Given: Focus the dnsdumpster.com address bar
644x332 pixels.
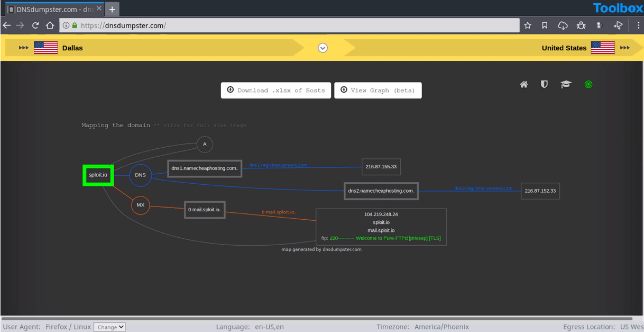Looking at the screenshot, I should (x=289, y=25).
